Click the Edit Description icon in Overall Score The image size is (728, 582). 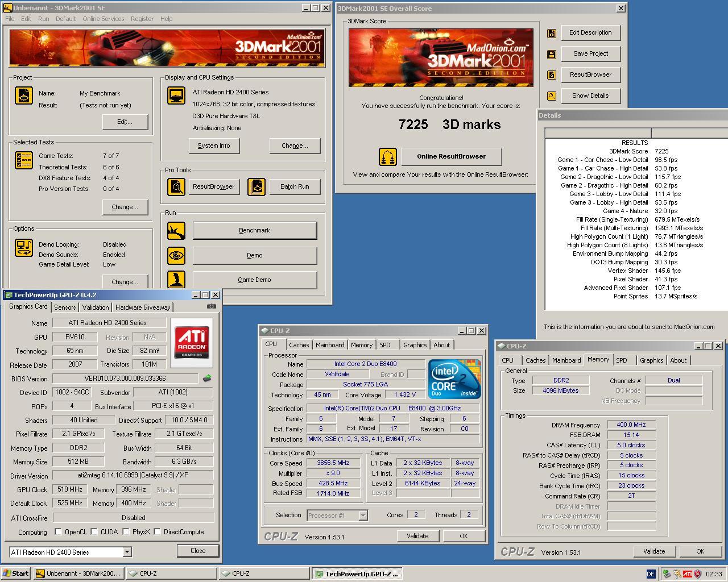tap(552, 34)
